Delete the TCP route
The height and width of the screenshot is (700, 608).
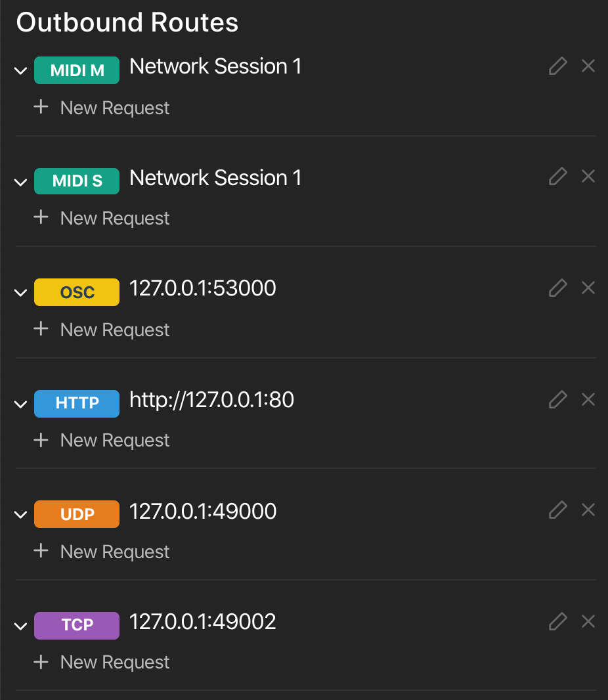click(588, 621)
